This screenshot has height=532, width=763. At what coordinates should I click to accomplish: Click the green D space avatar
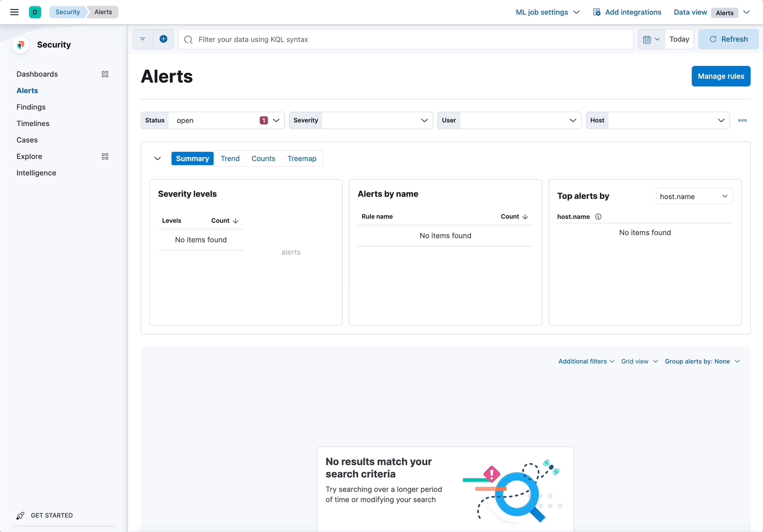pyautogui.click(x=35, y=12)
